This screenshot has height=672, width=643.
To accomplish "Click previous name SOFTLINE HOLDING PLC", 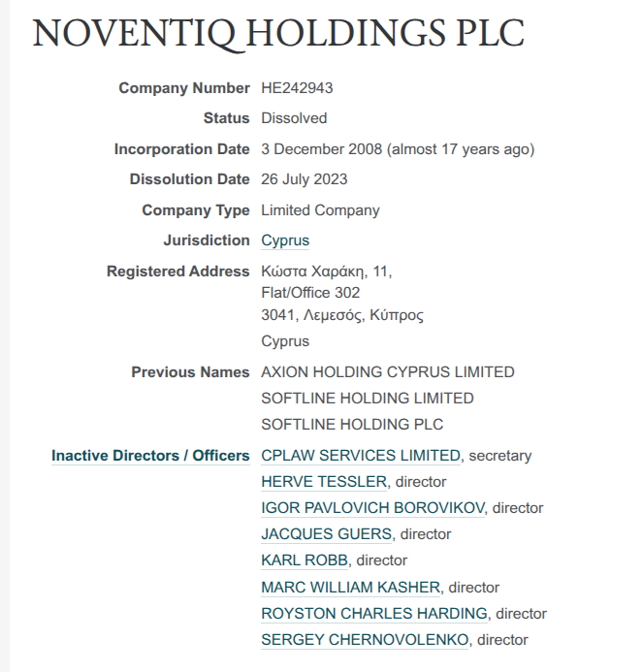I will tap(352, 425).
